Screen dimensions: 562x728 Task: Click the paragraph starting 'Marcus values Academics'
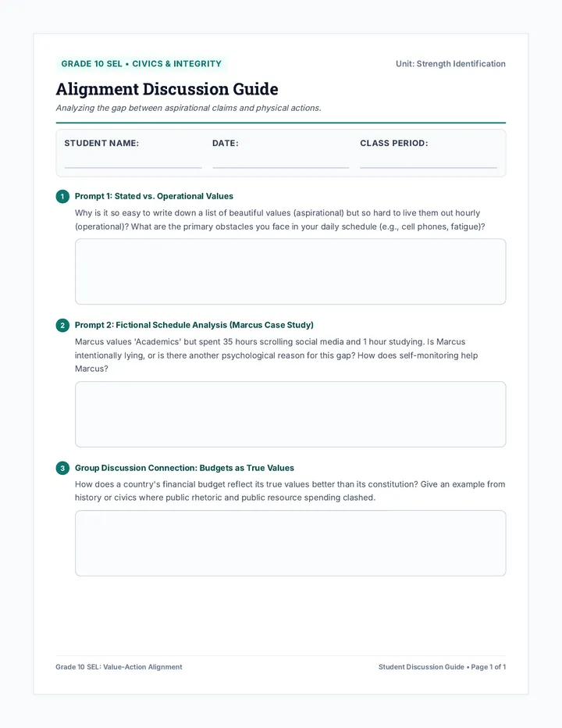276,355
